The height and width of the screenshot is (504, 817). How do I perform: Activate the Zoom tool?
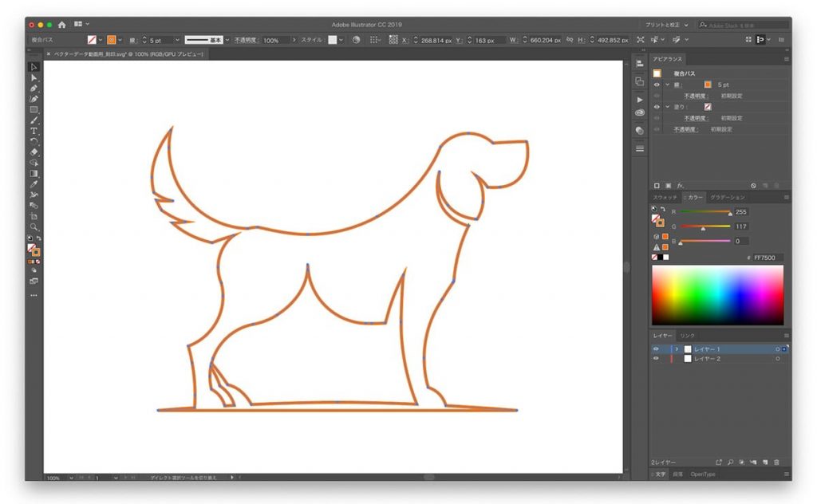pos(34,226)
